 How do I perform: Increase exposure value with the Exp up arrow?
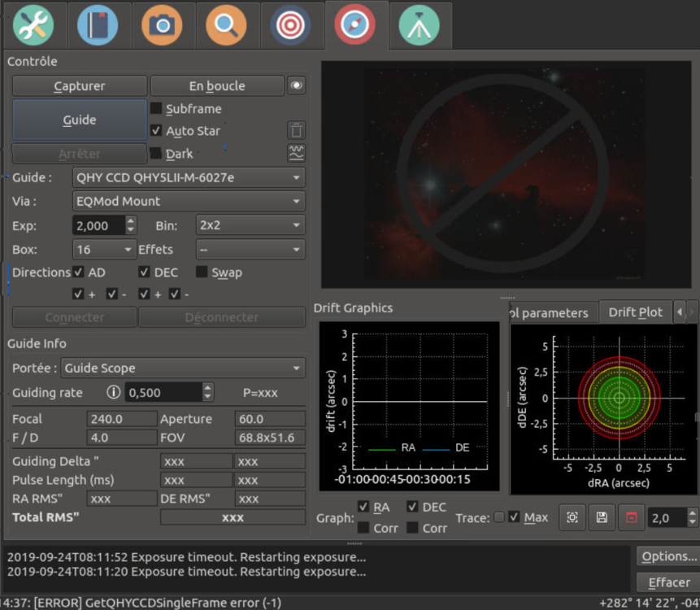pyautogui.click(x=131, y=221)
